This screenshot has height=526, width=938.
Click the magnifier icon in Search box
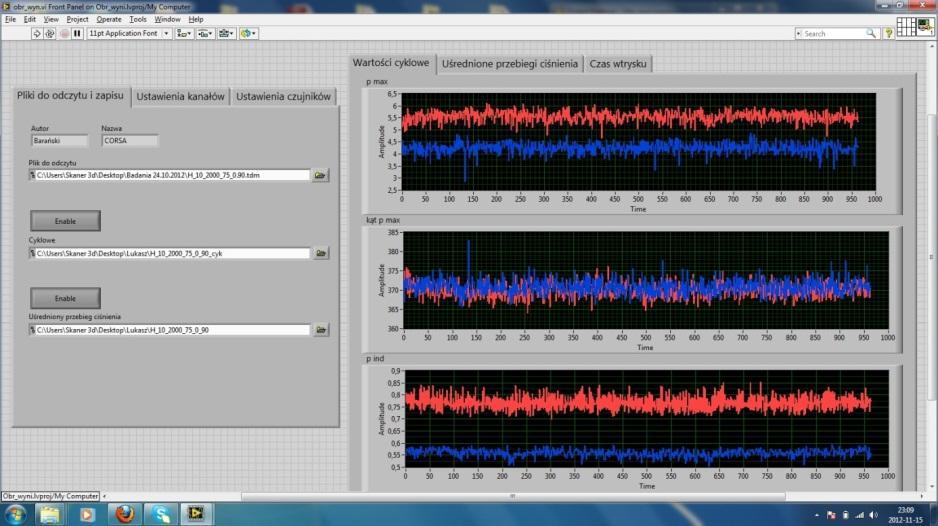tap(871, 34)
